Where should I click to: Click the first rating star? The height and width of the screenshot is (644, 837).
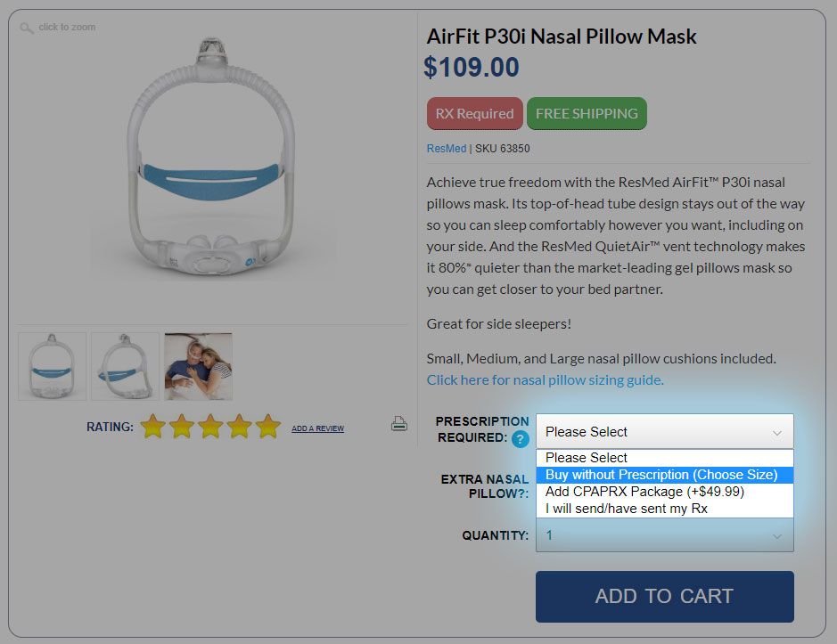pos(153,427)
